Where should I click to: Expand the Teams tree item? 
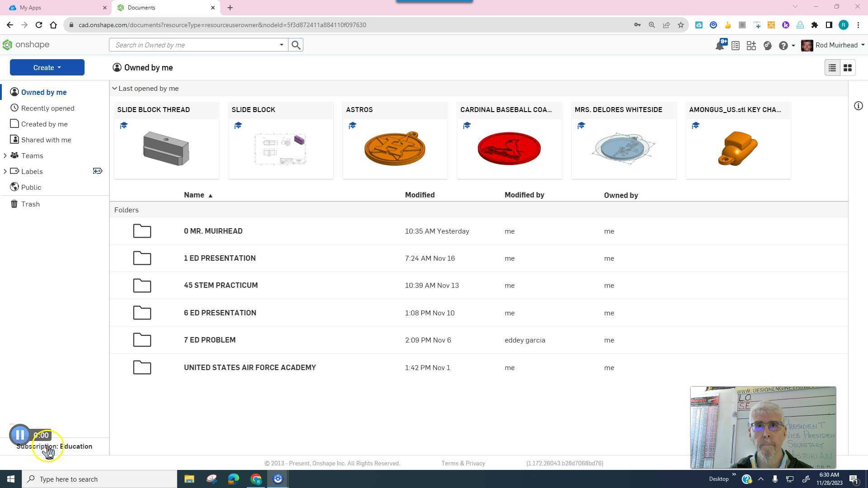(x=5, y=155)
